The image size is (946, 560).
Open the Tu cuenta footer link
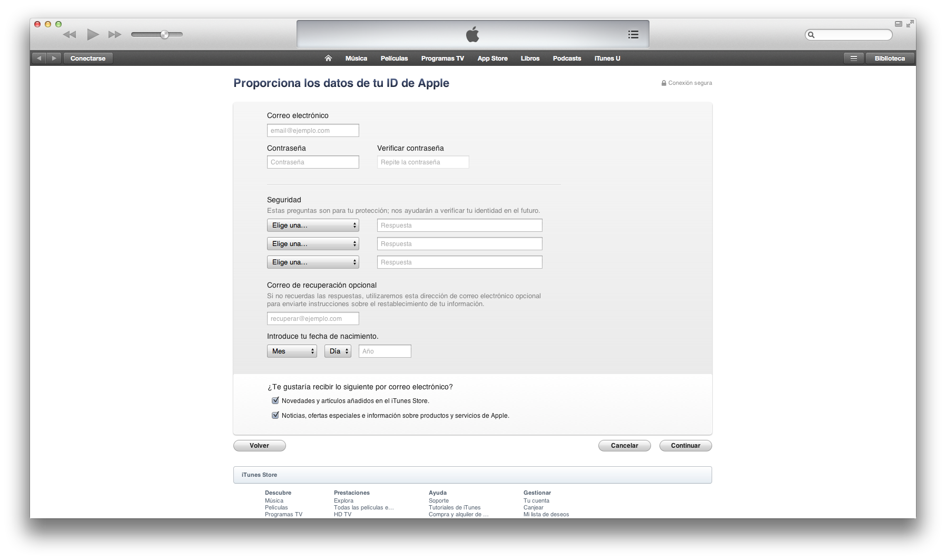tap(536, 501)
